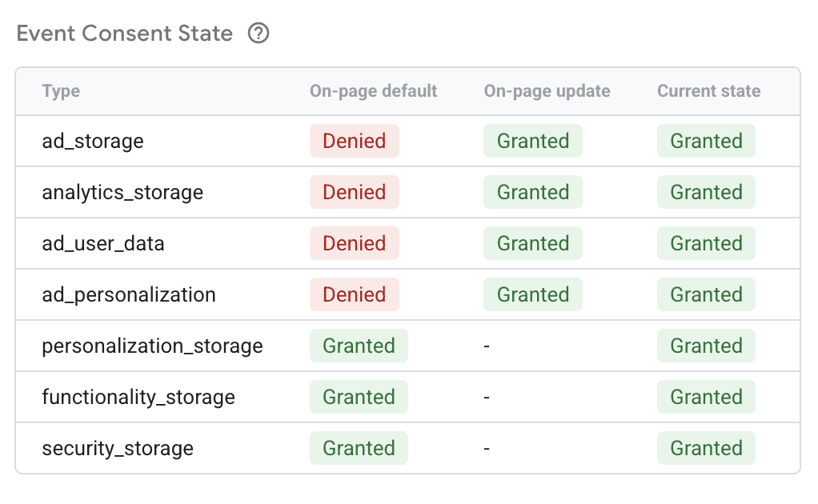This screenshot has width=818, height=504.
Task: Select the functionality_storage row label
Action: (138, 398)
